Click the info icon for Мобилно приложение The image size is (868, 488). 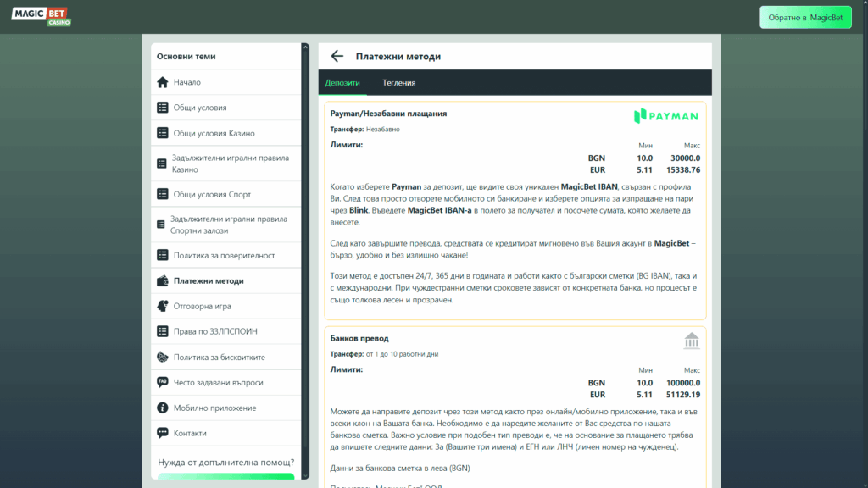(163, 408)
